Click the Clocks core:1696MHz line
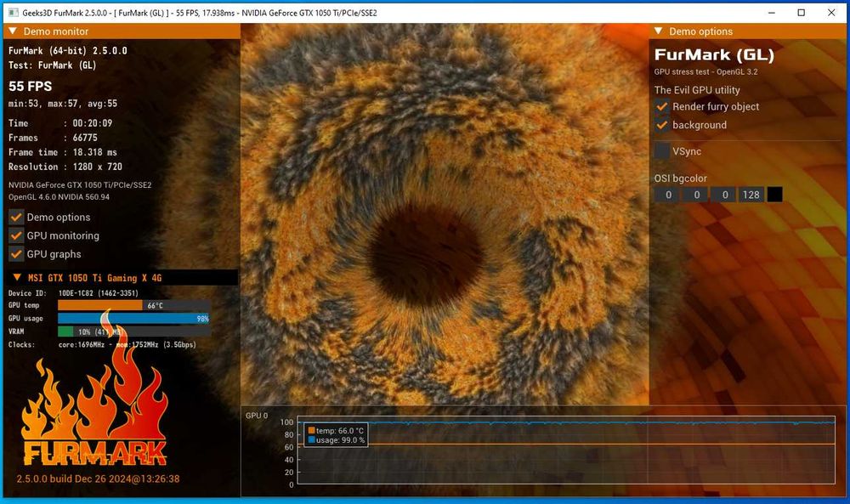The height and width of the screenshot is (504, 850). pos(102,345)
